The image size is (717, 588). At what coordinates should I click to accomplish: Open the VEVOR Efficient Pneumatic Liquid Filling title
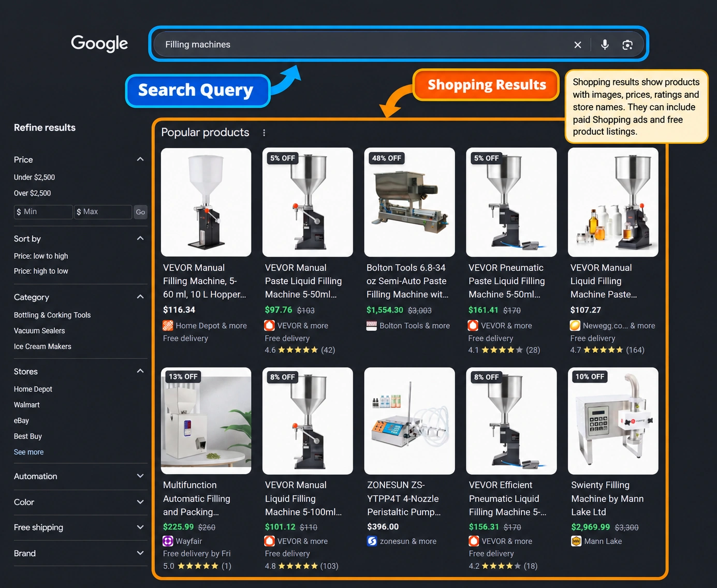point(507,498)
